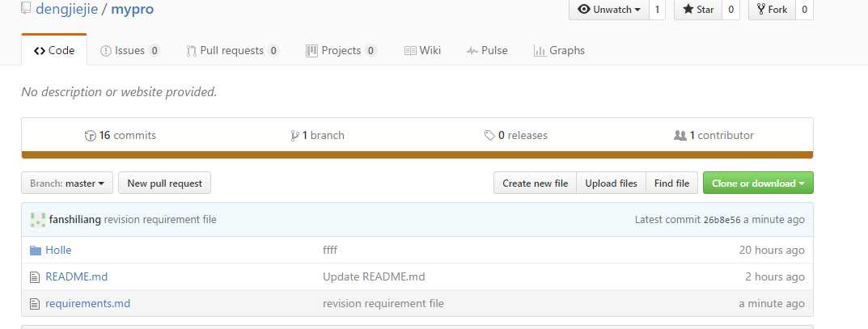Open the Unwatch dropdown button
This screenshot has height=329, width=868.
click(608, 10)
